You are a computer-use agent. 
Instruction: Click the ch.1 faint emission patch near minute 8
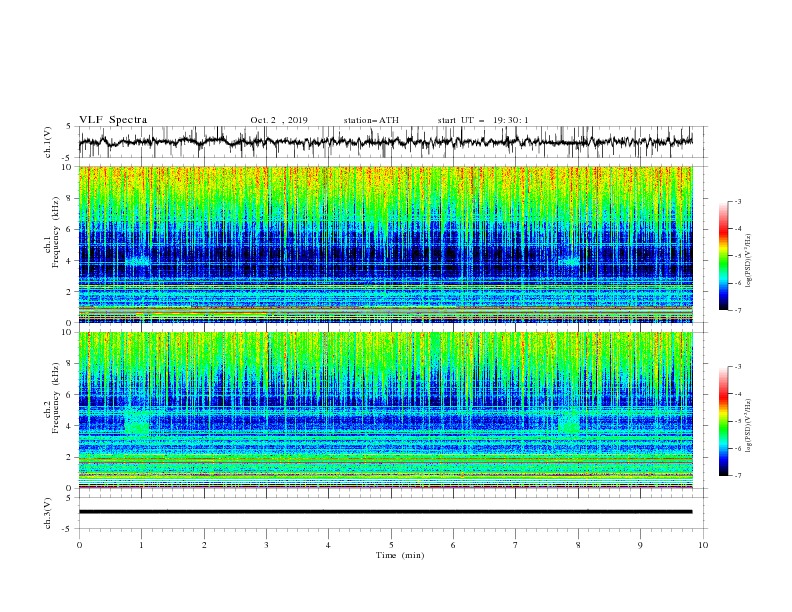point(569,262)
